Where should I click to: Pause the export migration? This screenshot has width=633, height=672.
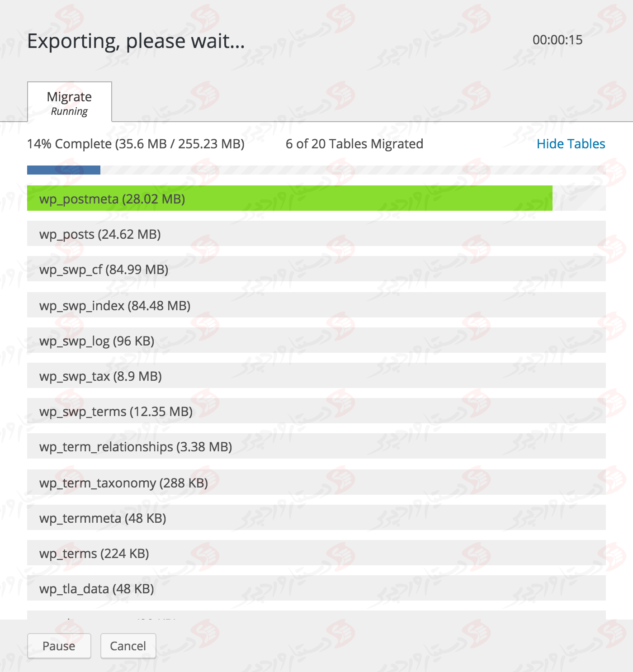click(59, 646)
